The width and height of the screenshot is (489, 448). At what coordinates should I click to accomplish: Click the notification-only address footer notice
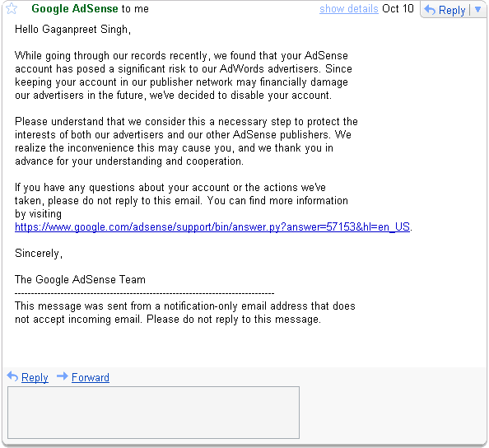[x=185, y=313]
